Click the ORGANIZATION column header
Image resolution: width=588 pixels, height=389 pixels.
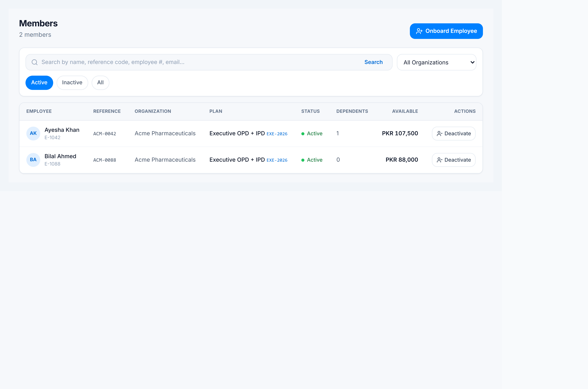click(x=153, y=111)
